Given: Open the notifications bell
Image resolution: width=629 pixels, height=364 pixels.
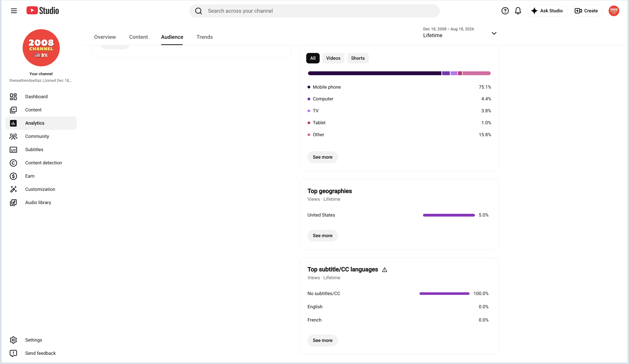Looking at the screenshot, I should [x=518, y=11].
